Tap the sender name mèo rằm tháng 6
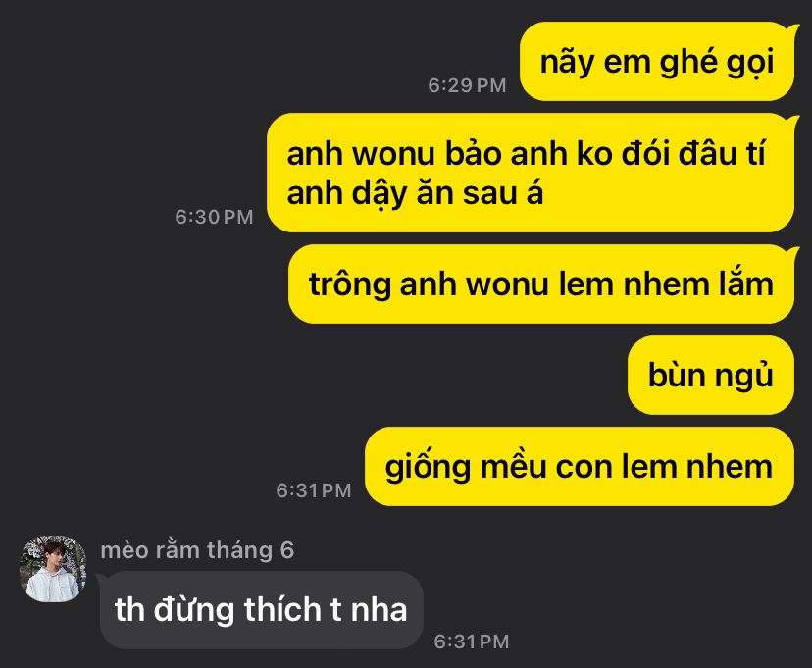Image resolution: width=812 pixels, height=668 pixels. tap(197, 550)
